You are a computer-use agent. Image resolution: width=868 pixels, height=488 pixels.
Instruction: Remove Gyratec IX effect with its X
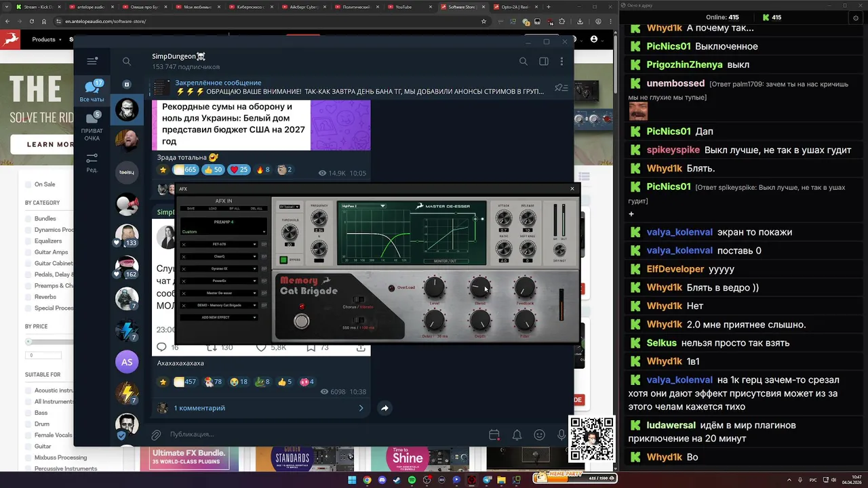tap(184, 268)
